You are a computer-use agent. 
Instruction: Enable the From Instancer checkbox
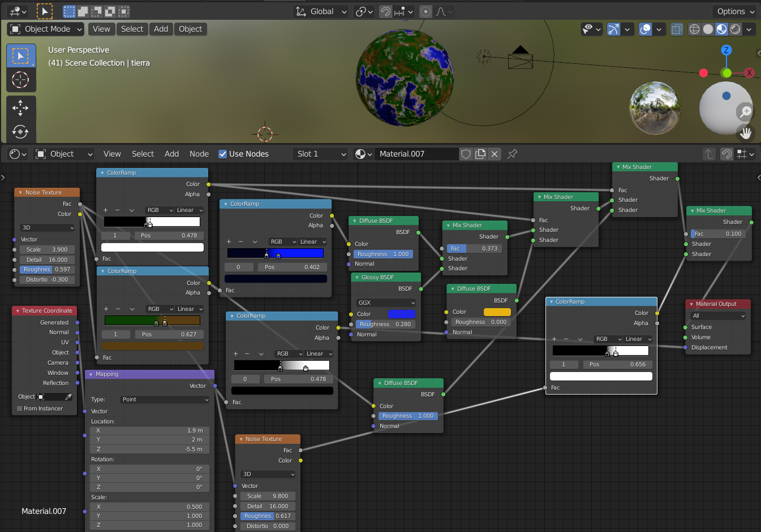[20, 409]
